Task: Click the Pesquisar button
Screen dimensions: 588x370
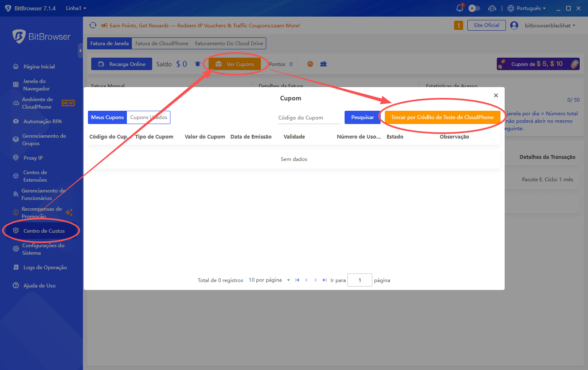Action: point(362,117)
